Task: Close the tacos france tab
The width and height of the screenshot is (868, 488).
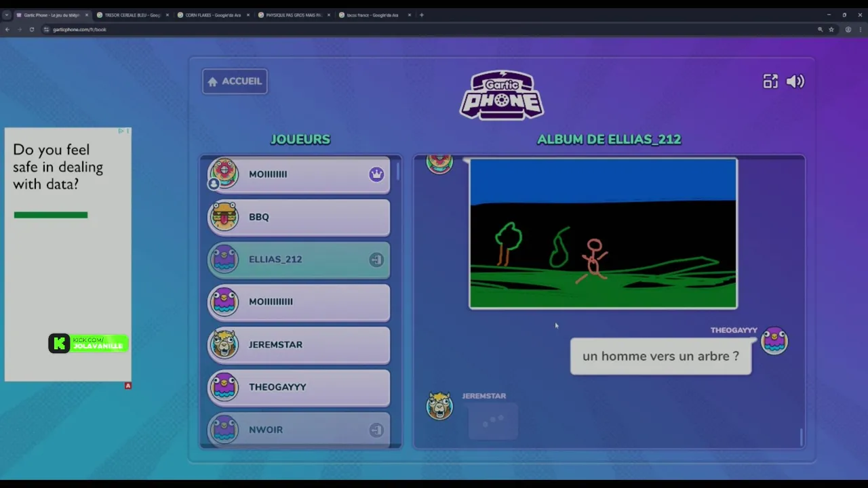Action: click(x=410, y=15)
